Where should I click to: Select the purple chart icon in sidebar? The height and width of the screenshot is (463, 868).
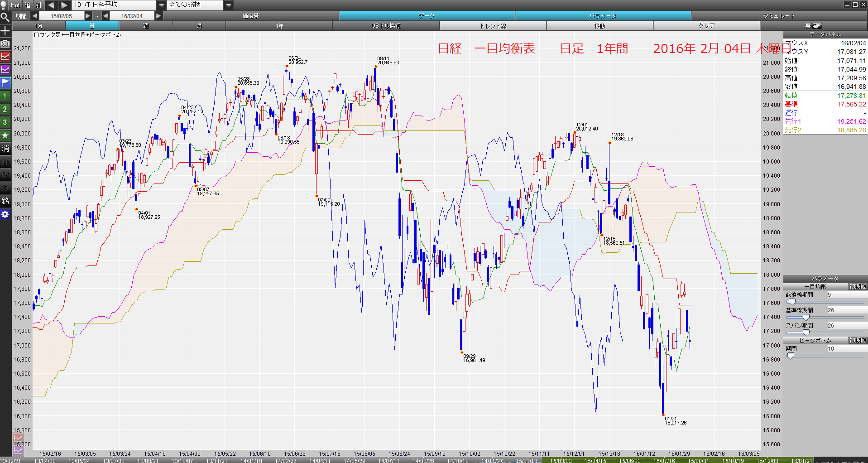(5, 70)
